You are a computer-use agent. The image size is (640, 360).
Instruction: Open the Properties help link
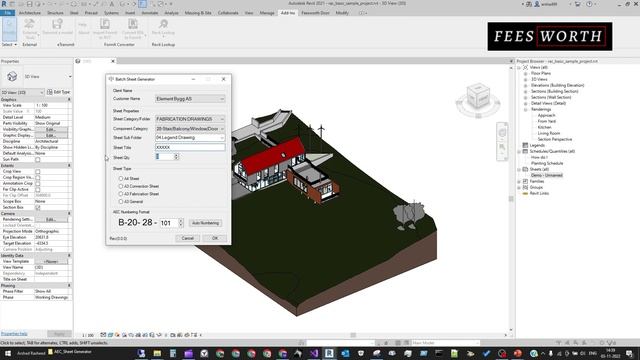click(x=14, y=333)
